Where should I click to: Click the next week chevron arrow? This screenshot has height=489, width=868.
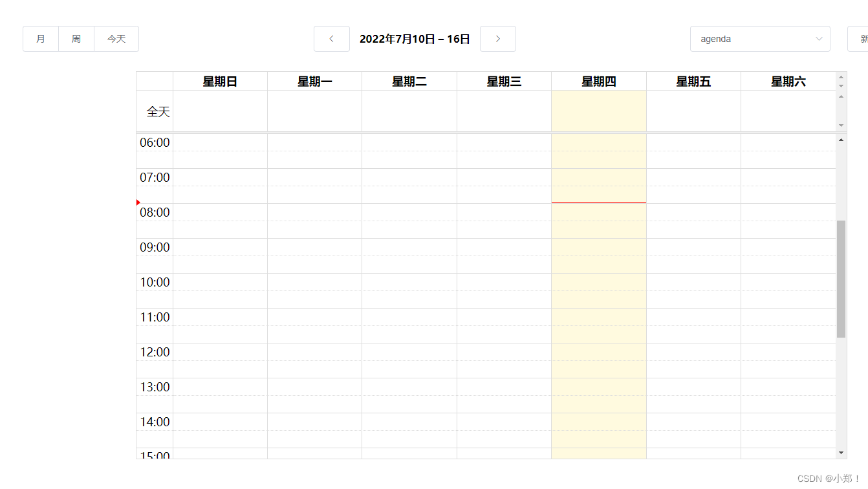pos(497,39)
